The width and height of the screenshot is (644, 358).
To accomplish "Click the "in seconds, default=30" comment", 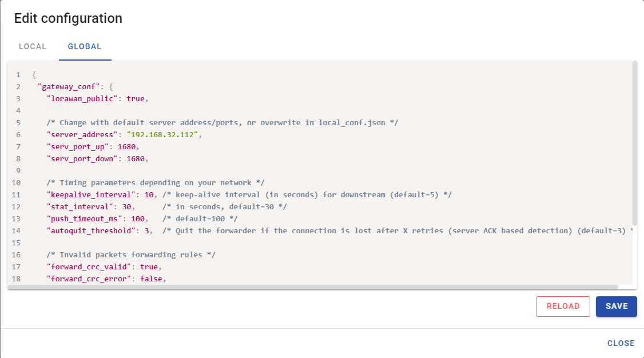I will pyautogui.click(x=225, y=206).
